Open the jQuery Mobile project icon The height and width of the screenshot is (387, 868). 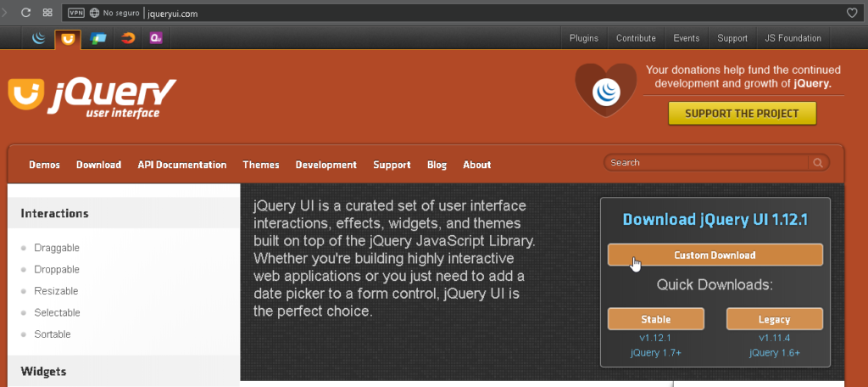click(x=98, y=38)
